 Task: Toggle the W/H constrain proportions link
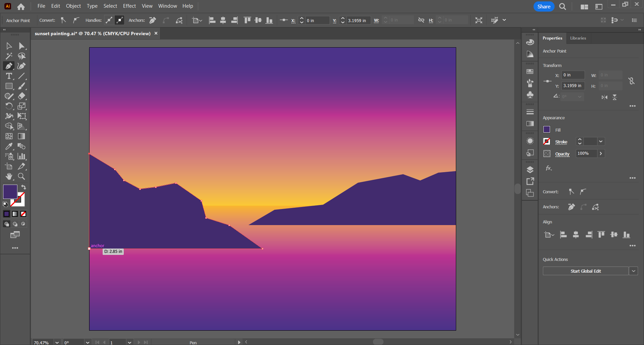pyautogui.click(x=632, y=80)
